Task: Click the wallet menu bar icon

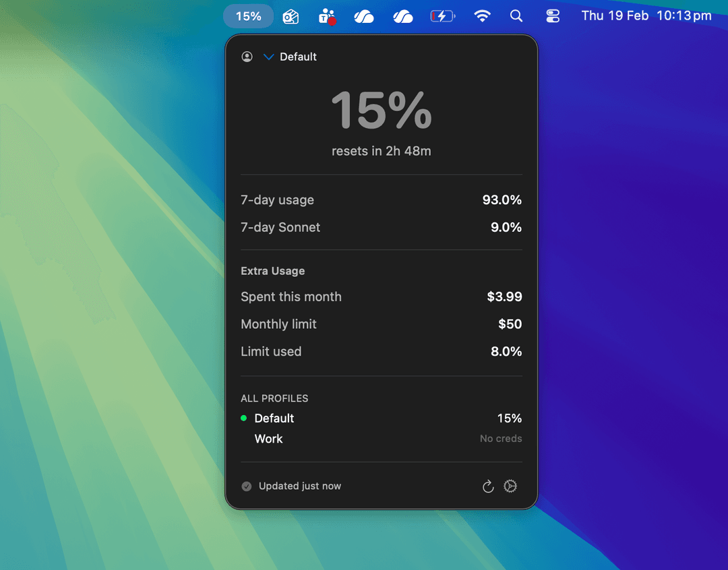Action: (290, 15)
